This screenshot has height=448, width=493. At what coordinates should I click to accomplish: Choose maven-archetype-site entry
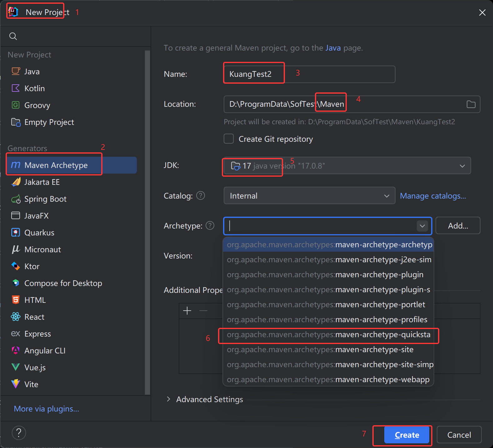pyautogui.click(x=328, y=349)
